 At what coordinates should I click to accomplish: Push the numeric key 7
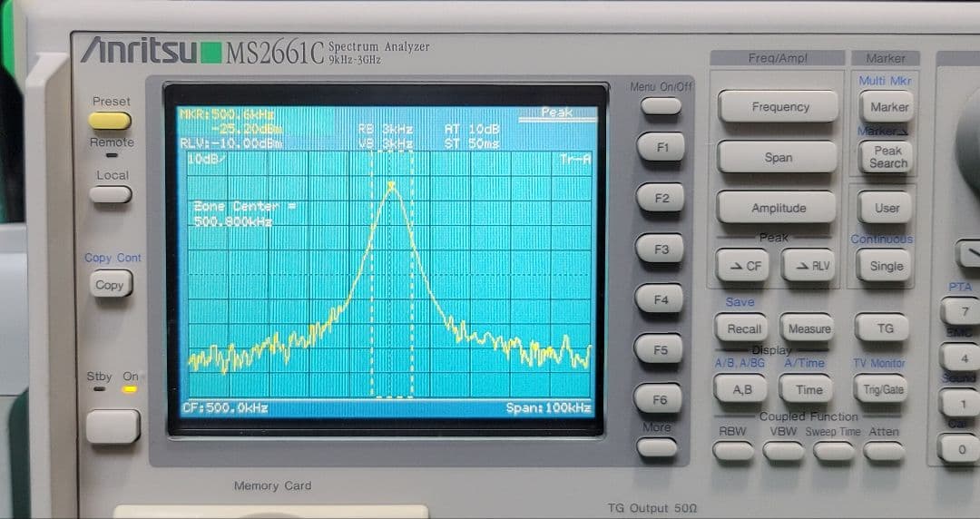(x=960, y=311)
